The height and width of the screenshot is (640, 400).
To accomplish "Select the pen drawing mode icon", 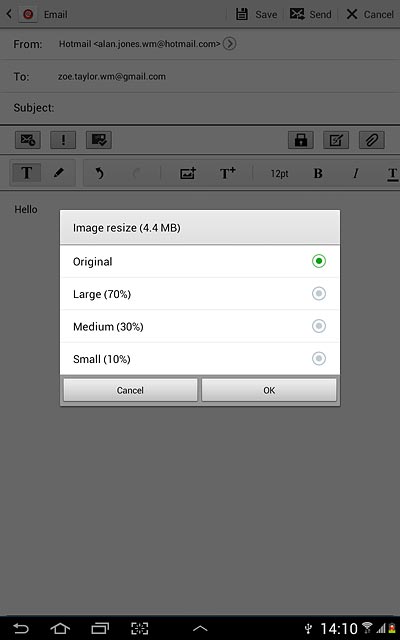I will point(59,173).
